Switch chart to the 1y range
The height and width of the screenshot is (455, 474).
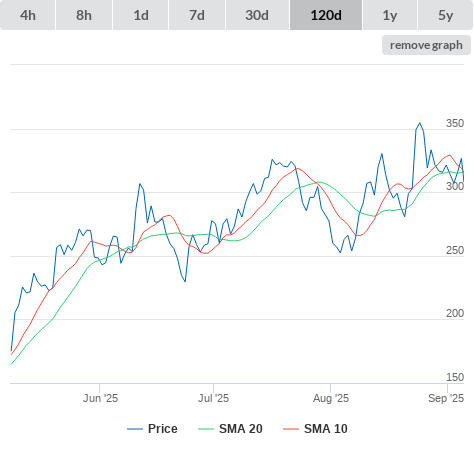tap(390, 15)
